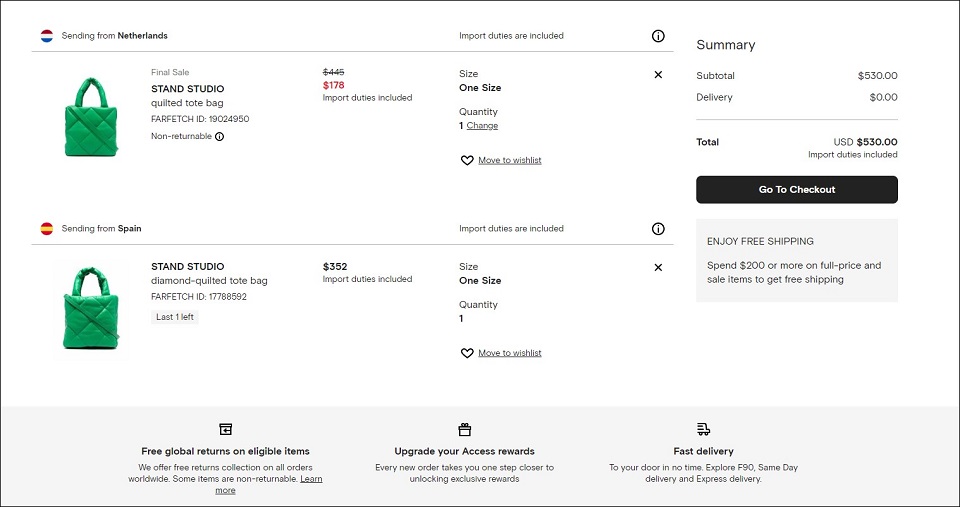Change quantity of the quilted tote bag
This screenshot has width=960, height=507.
pyautogui.click(x=482, y=126)
